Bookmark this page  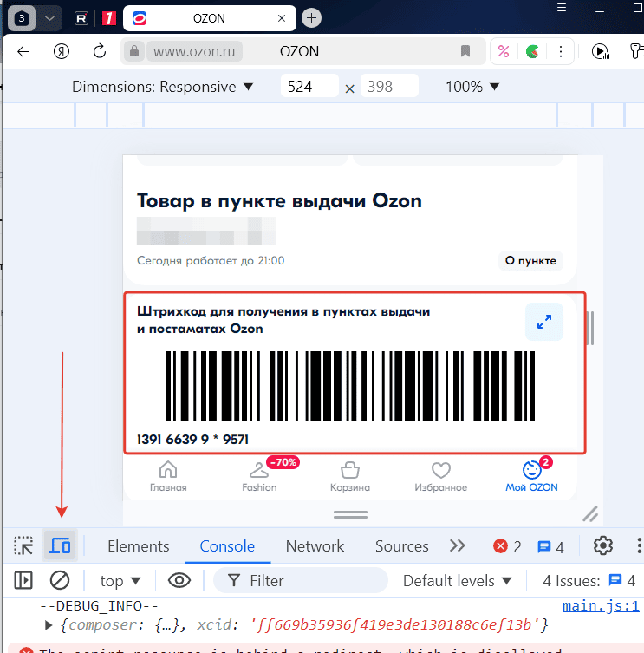[465, 51]
